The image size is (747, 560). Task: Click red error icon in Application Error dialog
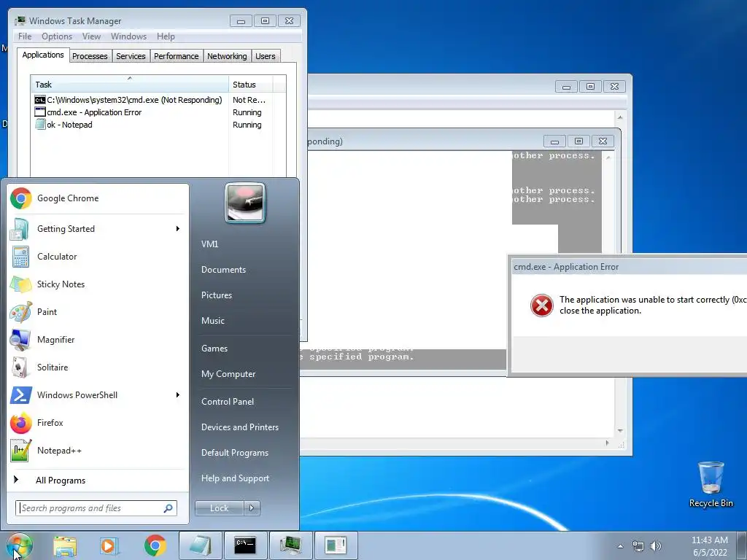(542, 306)
